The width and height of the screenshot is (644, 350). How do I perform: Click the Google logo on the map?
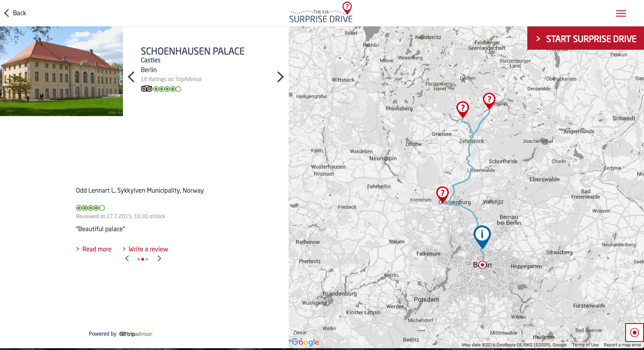click(306, 342)
